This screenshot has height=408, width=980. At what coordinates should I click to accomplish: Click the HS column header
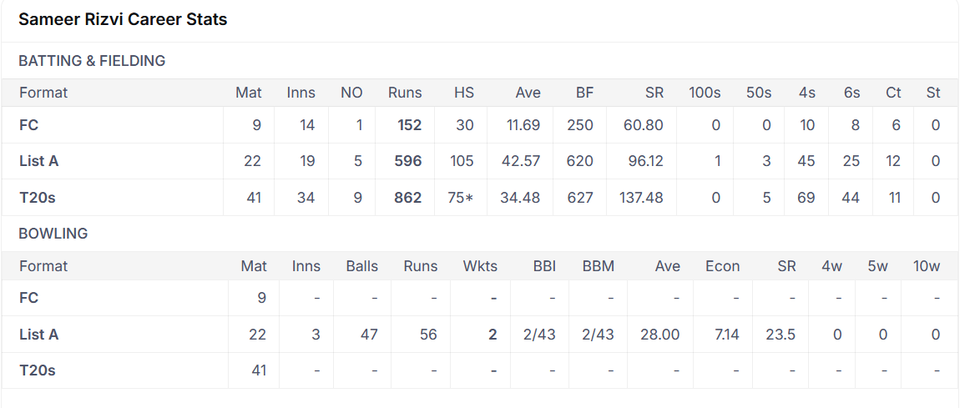463,93
